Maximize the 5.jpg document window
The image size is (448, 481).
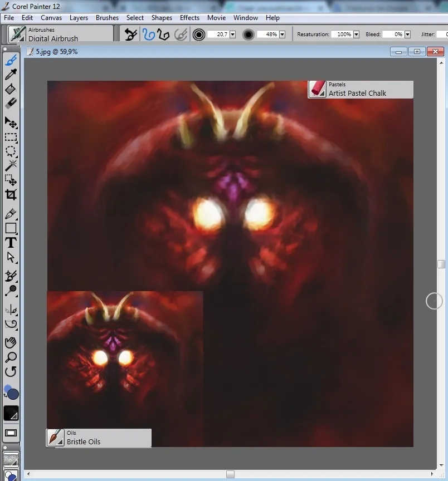pyautogui.click(x=417, y=52)
